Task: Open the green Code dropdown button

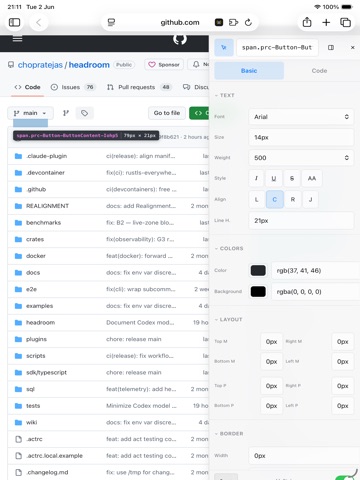Action: point(199,113)
